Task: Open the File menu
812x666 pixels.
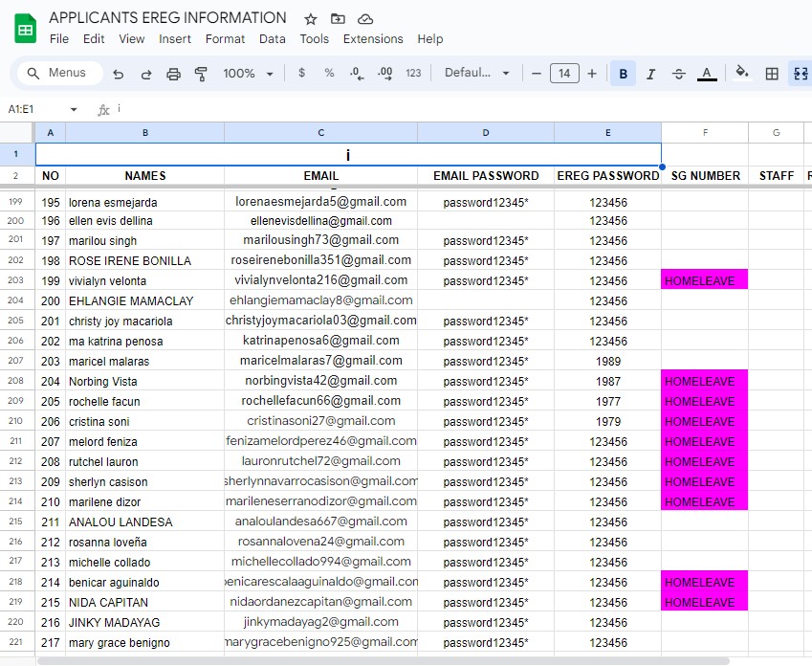Action: click(59, 39)
